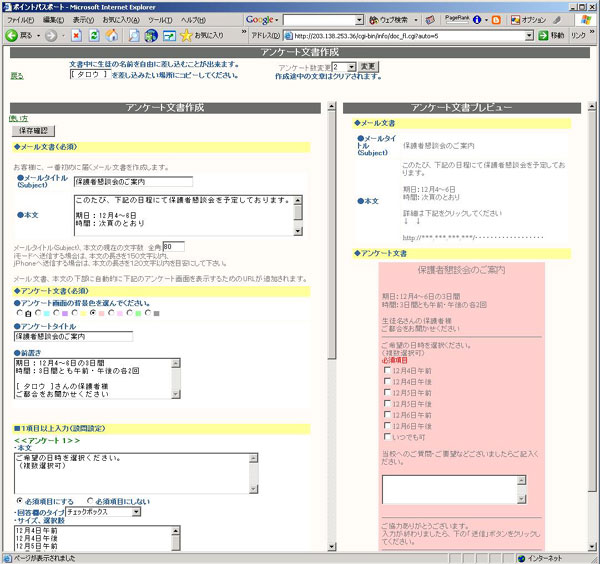Image resolution: width=600 pixels, height=564 pixels.
Task: Click the Go (移動) green arrow button
Action: coord(543,35)
